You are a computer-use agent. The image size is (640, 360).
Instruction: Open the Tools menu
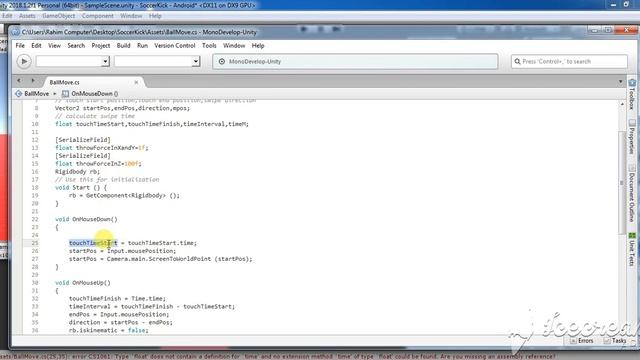click(209, 46)
